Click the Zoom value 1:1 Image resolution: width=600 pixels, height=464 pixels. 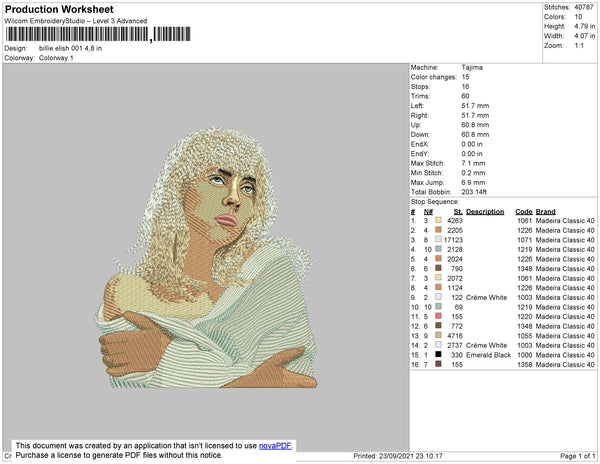579,46
